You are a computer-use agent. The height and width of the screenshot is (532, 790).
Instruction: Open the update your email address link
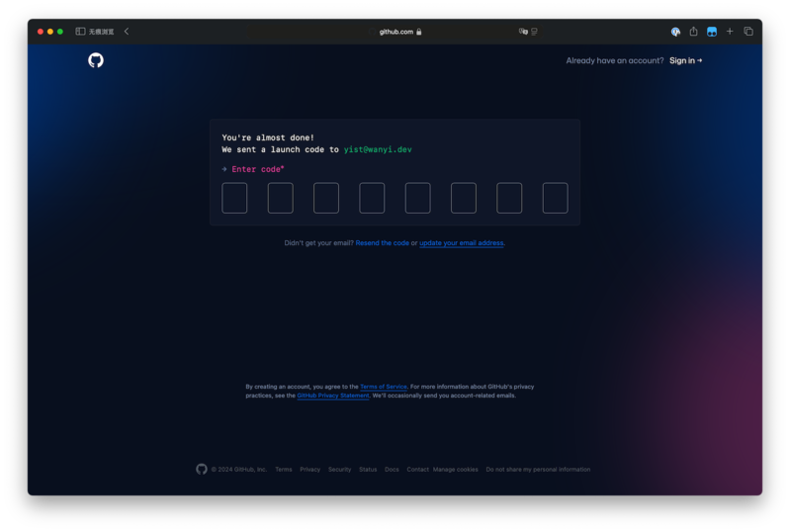[461, 243]
